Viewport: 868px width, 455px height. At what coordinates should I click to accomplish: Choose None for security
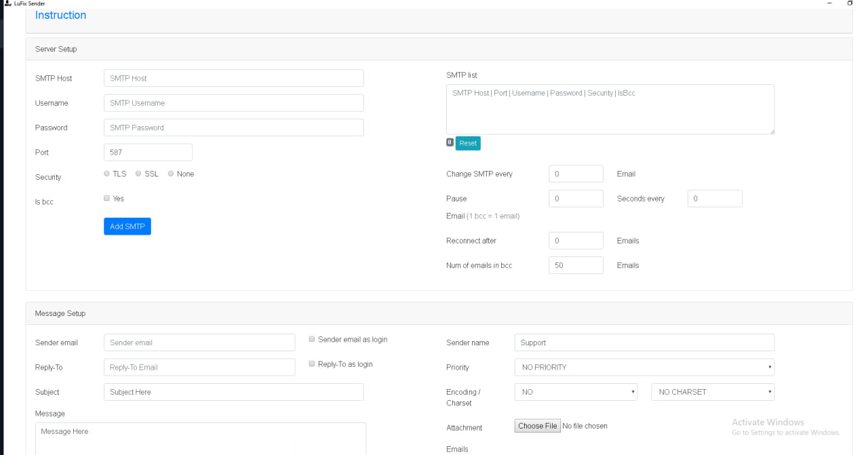click(x=171, y=174)
